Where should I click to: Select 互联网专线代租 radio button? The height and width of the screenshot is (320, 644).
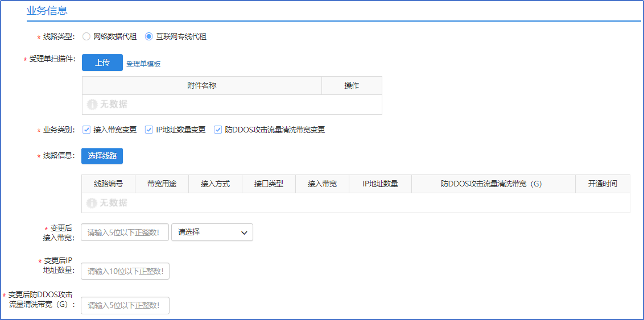(x=148, y=36)
